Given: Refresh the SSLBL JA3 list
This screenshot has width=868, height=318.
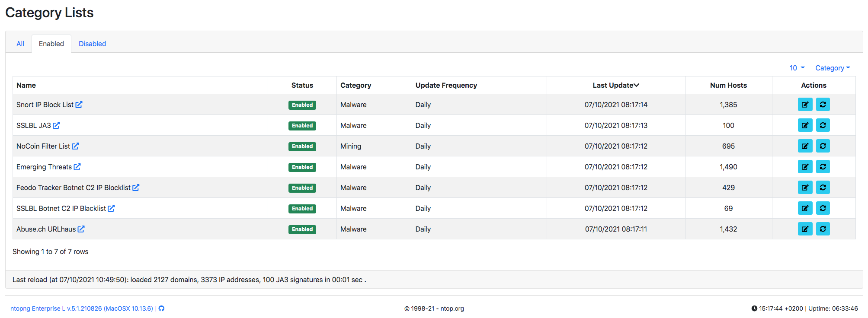Looking at the screenshot, I should click(x=823, y=125).
